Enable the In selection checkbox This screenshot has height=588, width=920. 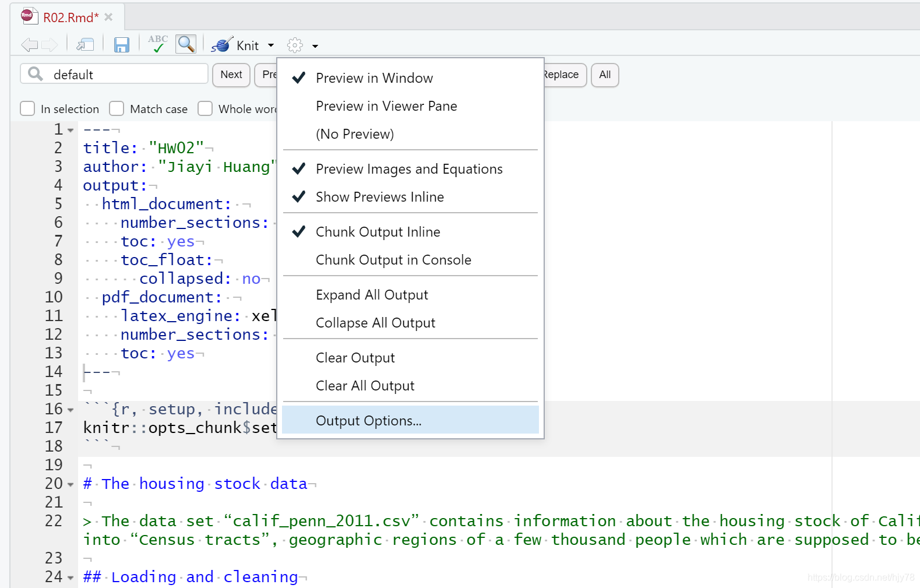coord(27,108)
